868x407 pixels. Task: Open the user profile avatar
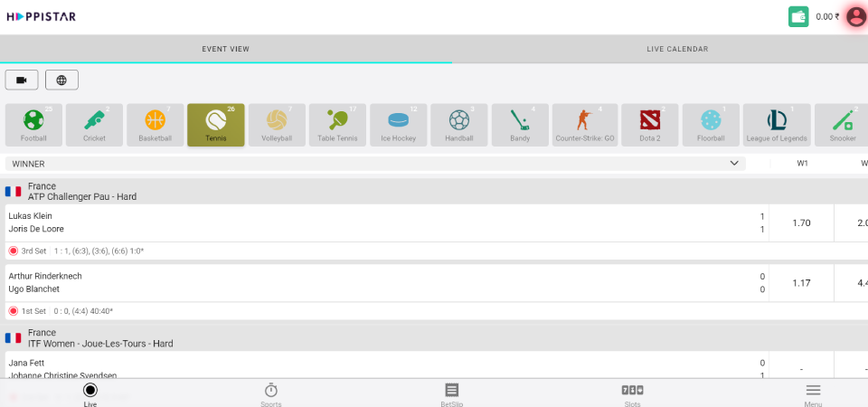(856, 16)
